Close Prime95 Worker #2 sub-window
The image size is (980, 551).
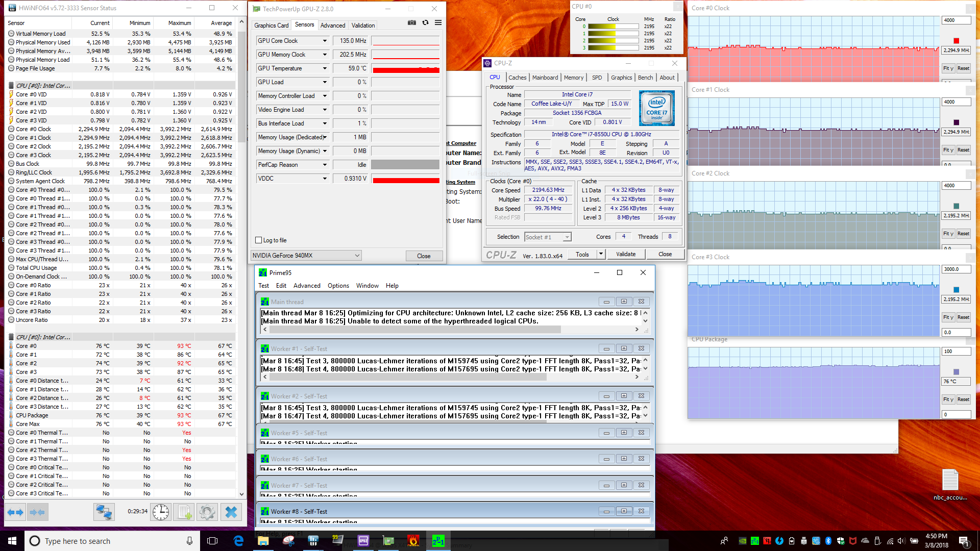641,396
